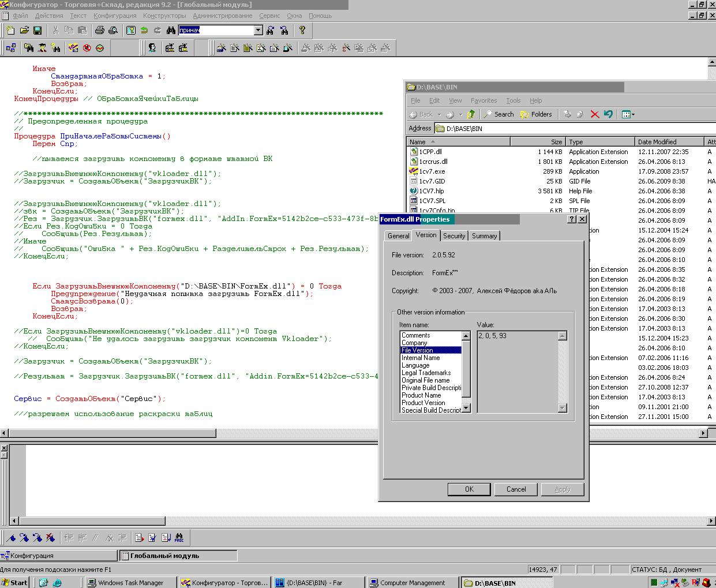Viewport: 716px width, 588px height.
Task: Click the Save (floppy disk) toolbar icon
Action: (38, 31)
